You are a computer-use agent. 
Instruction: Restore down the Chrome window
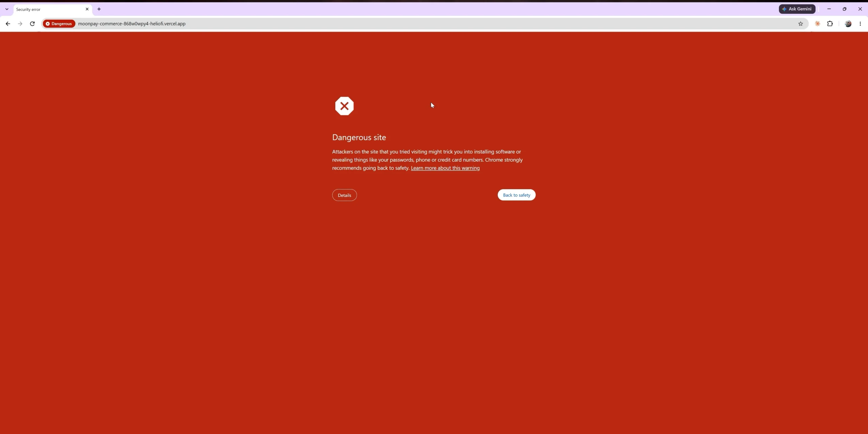coord(845,9)
